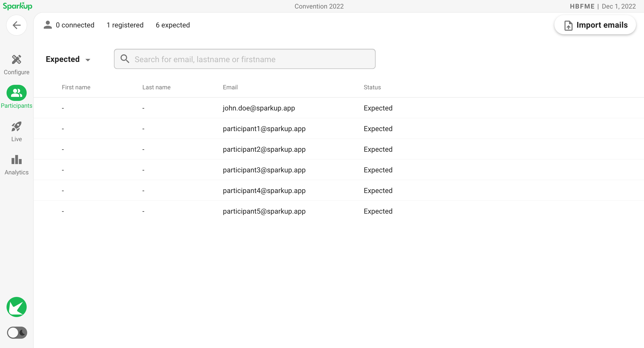Toggle dark mode switch
The width and height of the screenshot is (644, 348).
click(17, 333)
